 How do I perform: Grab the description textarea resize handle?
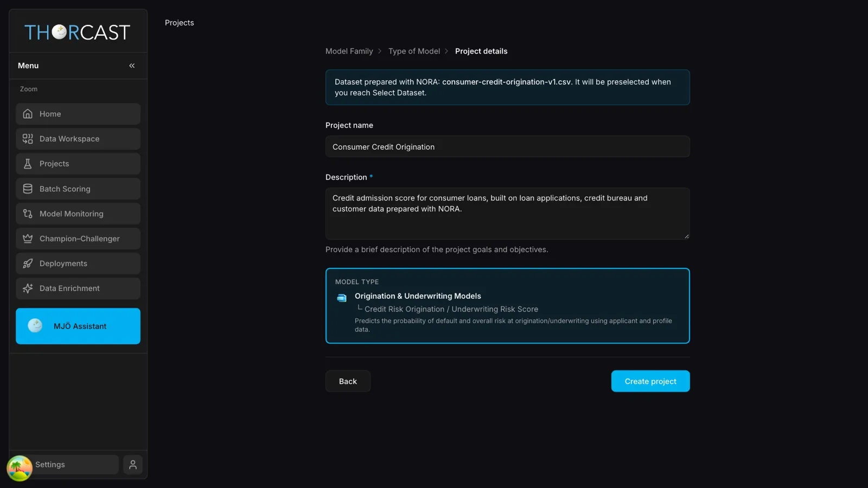tap(686, 236)
